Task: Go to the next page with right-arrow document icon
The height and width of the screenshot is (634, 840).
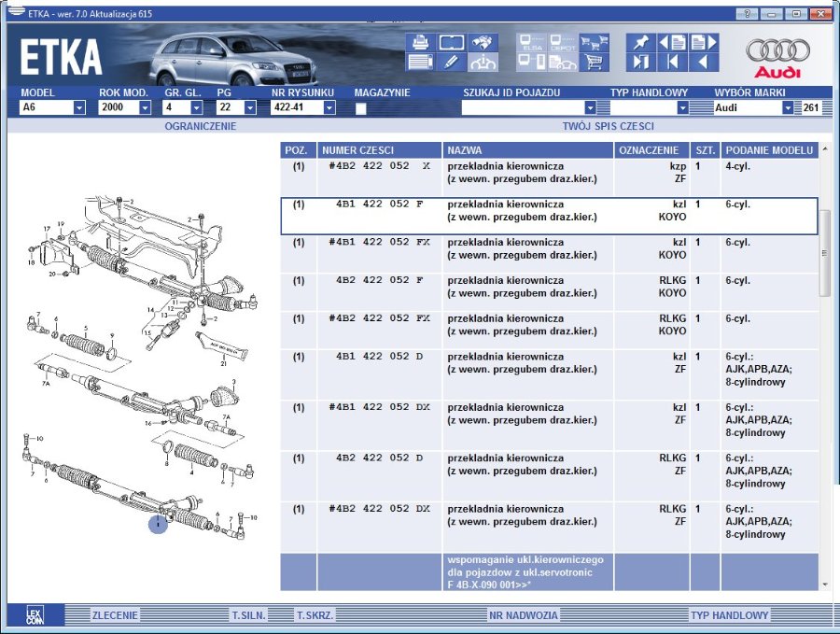Action: click(704, 42)
